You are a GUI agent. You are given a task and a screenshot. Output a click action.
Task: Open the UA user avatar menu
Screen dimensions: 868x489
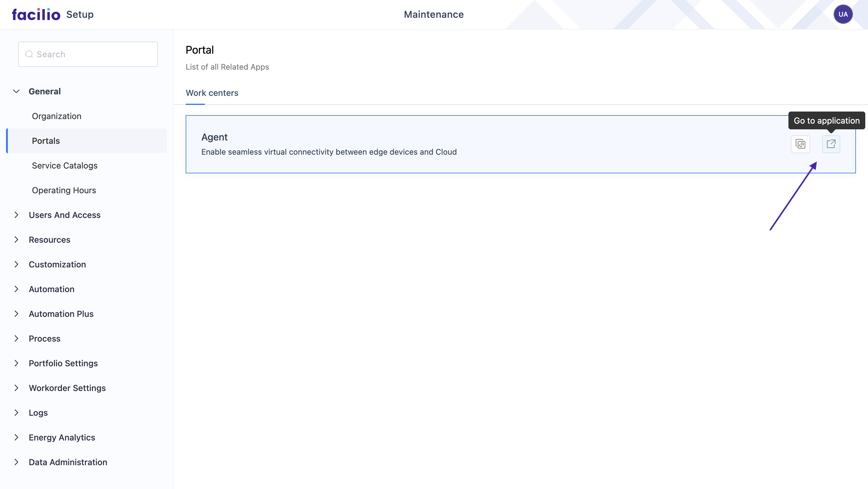coord(842,14)
